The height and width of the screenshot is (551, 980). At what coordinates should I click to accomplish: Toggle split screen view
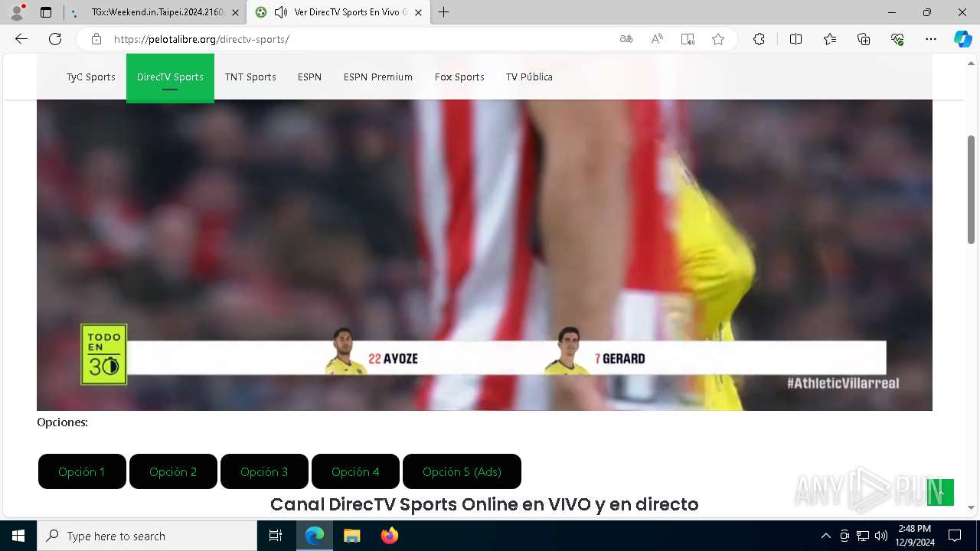click(795, 39)
